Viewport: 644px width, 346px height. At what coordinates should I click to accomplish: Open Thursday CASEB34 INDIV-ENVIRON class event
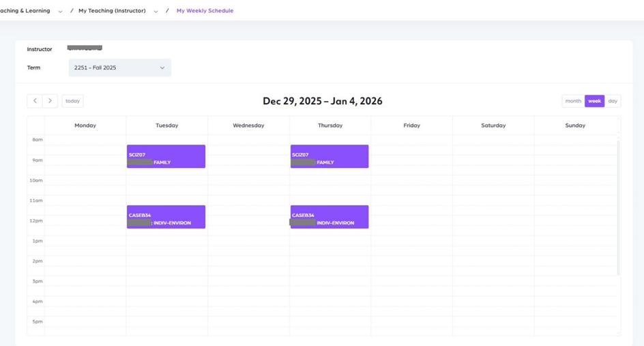(330, 217)
